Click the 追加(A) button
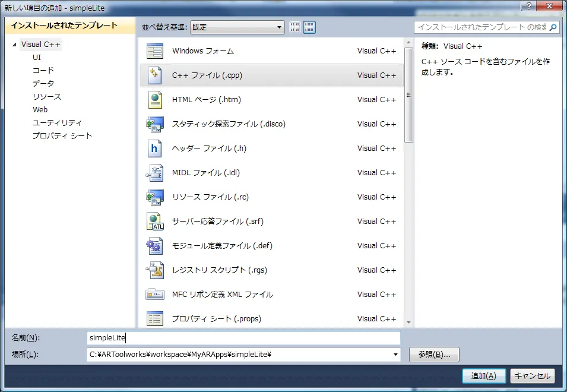 (484, 376)
